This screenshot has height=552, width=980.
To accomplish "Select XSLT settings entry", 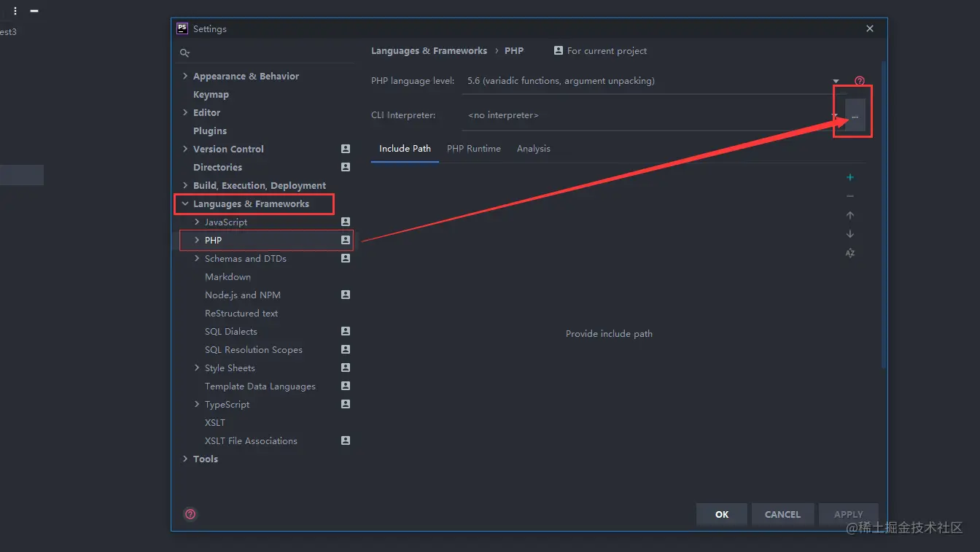I will pyautogui.click(x=215, y=422).
